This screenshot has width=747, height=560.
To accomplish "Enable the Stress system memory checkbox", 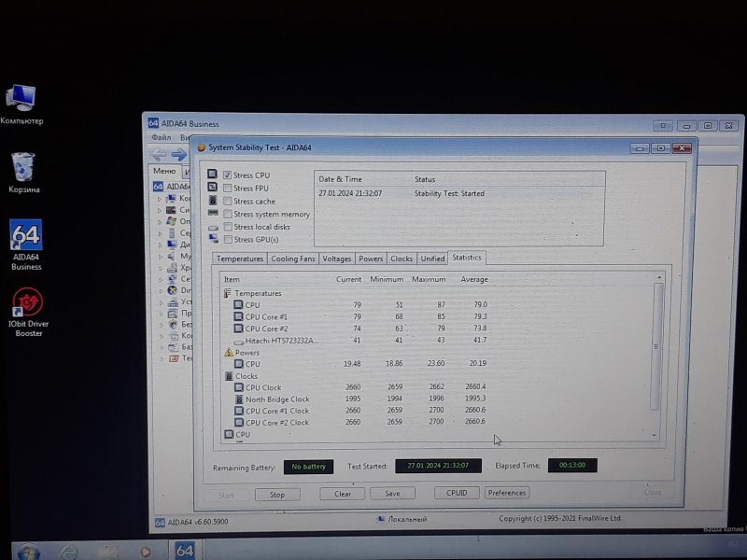I will (227, 214).
